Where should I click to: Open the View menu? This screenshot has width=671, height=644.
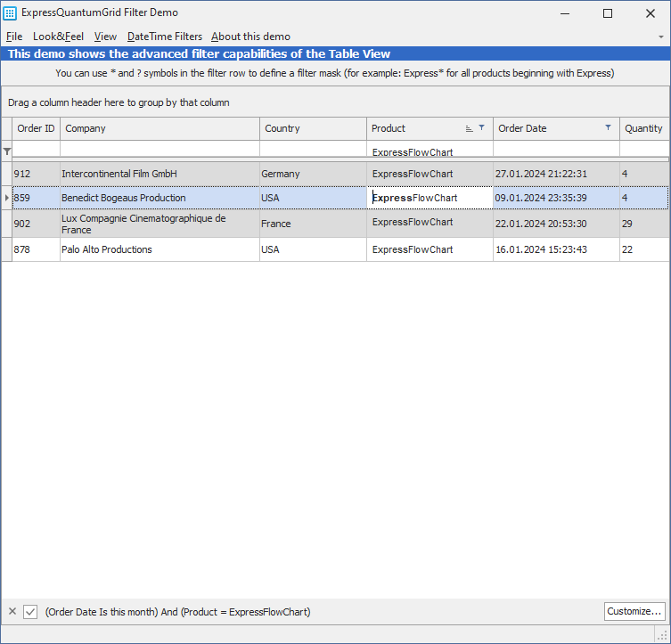click(105, 37)
